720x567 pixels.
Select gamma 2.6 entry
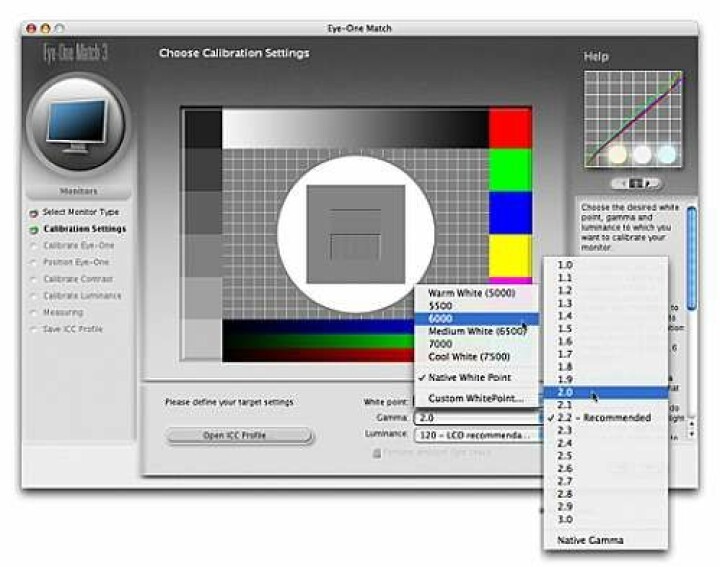point(606,469)
